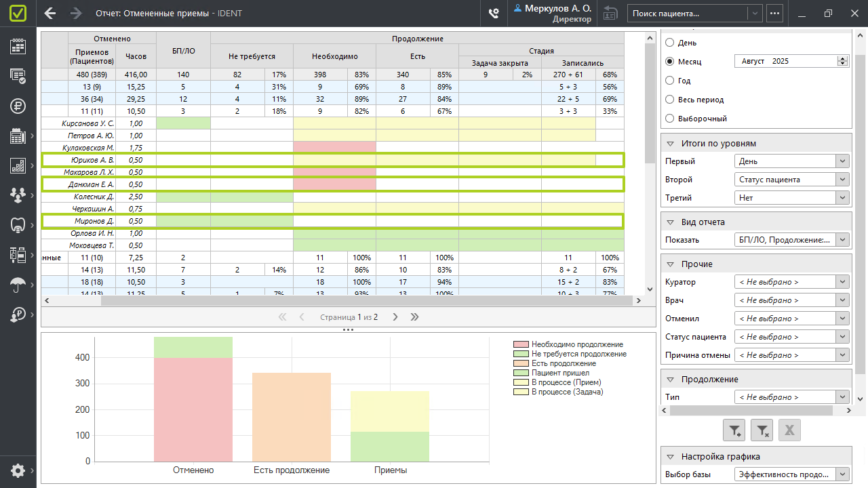Viewport: 868px width, 488px height.
Task: Click the "Записались" column header
Action: point(582,63)
